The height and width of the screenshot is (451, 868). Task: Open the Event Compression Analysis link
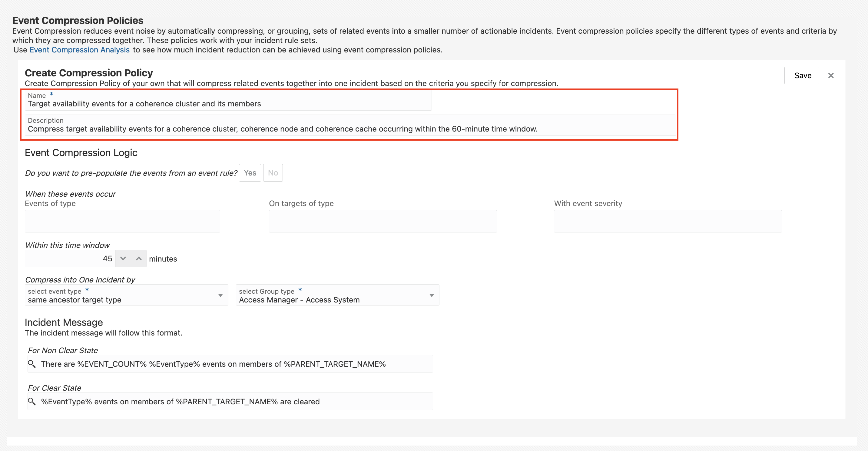click(x=80, y=50)
